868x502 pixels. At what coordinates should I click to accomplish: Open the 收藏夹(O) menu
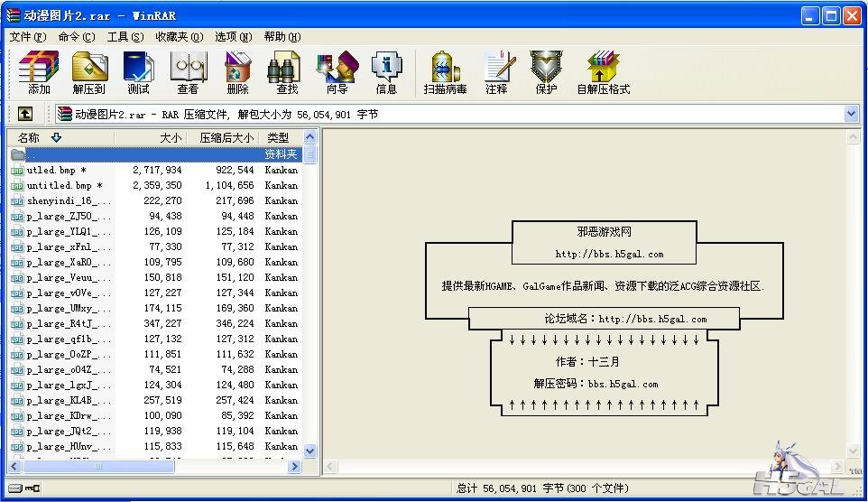pyautogui.click(x=176, y=37)
